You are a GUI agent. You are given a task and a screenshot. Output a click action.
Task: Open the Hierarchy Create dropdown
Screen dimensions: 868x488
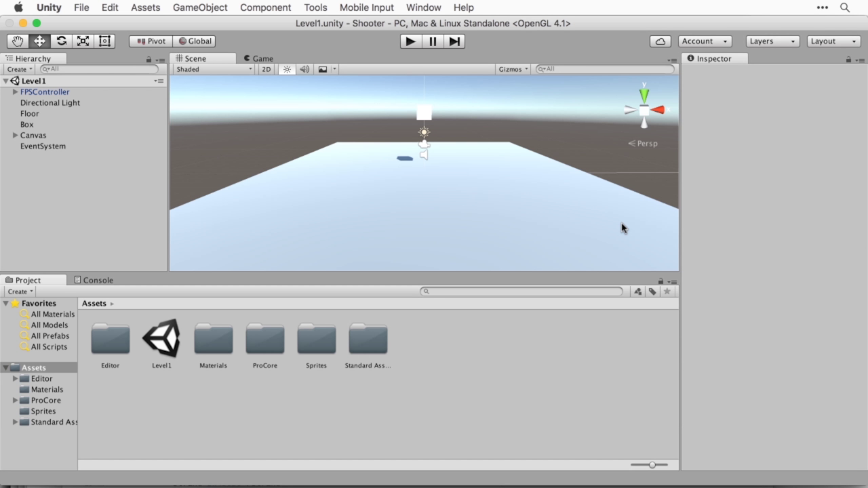20,69
